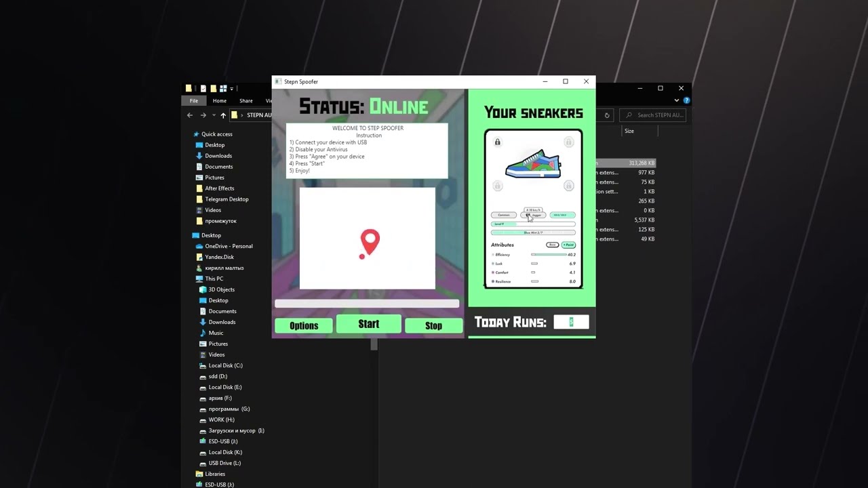
Task: Select the Common rarity badge
Action: [504, 215]
